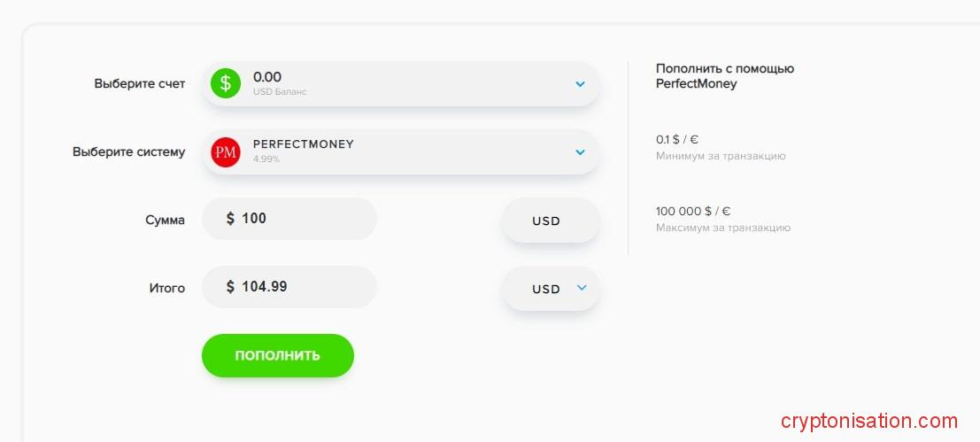The width and height of the screenshot is (980, 442).
Task: Click the 4.99% fee text
Action: [x=266, y=159]
